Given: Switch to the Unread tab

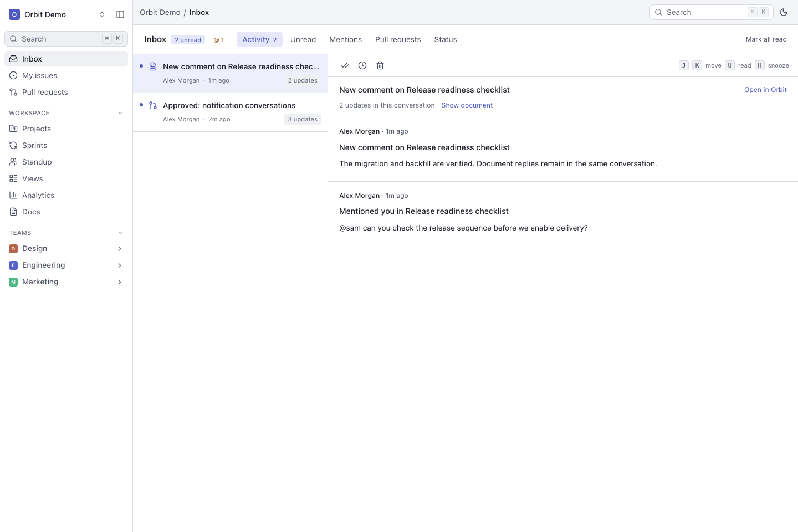Looking at the screenshot, I should pos(303,39).
